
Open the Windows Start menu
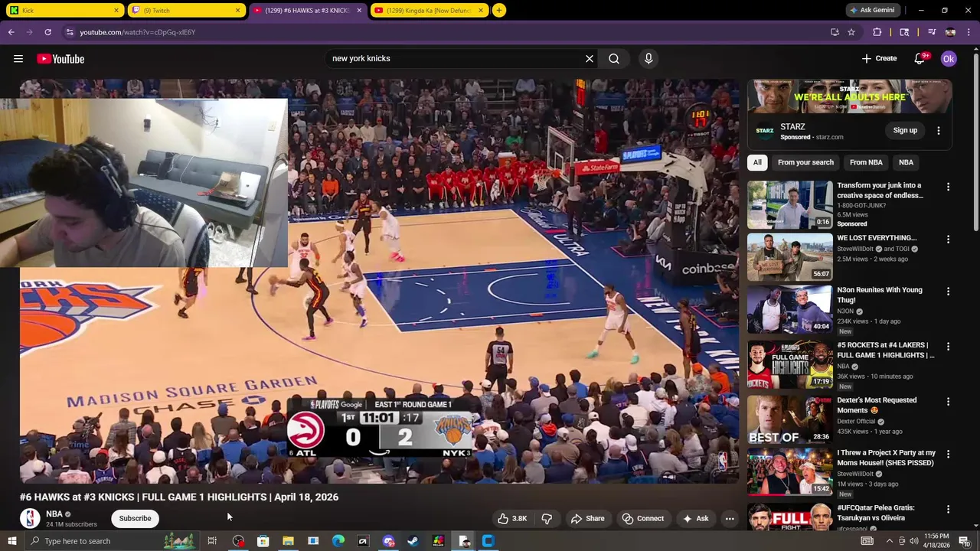11,541
